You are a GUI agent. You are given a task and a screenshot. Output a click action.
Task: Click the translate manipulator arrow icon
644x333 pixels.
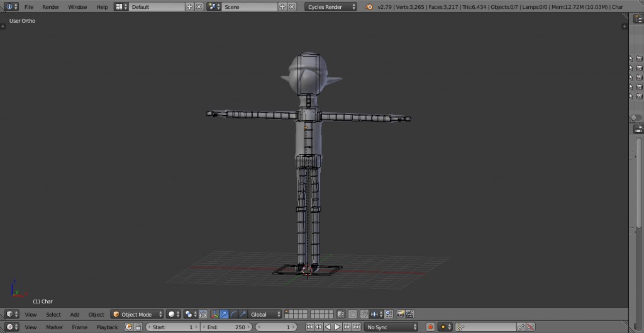224,314
